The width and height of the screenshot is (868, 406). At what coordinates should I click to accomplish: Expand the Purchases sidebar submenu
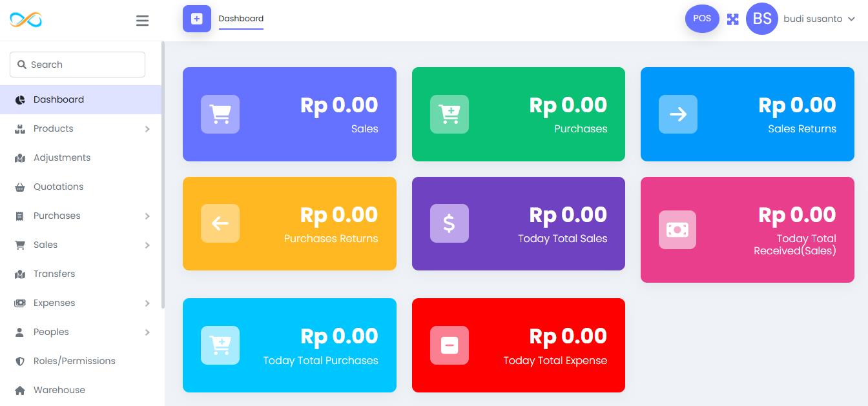click(147, 216)
